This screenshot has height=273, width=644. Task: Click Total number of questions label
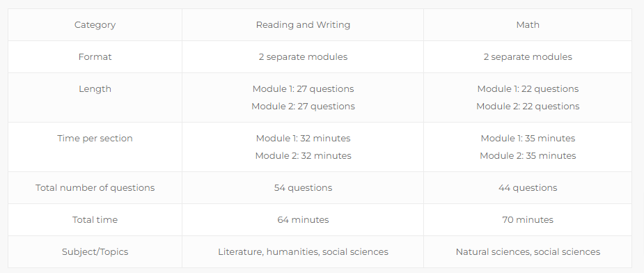[95, 187]
